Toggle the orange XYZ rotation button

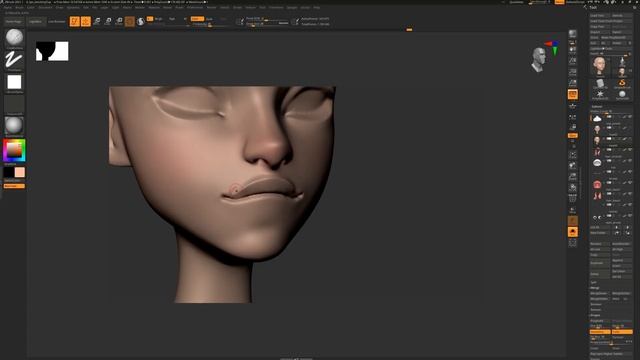[x=573, y=136]
